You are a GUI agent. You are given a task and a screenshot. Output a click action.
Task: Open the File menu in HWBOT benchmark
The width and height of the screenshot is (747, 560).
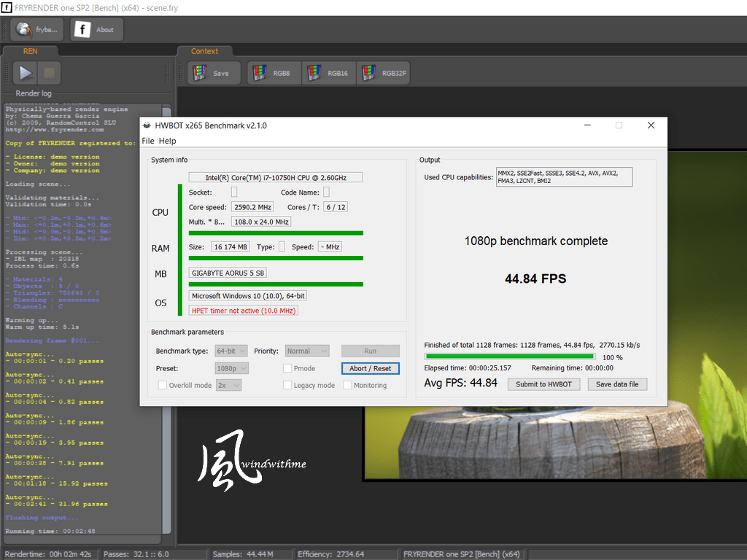(x=147, y=141)
